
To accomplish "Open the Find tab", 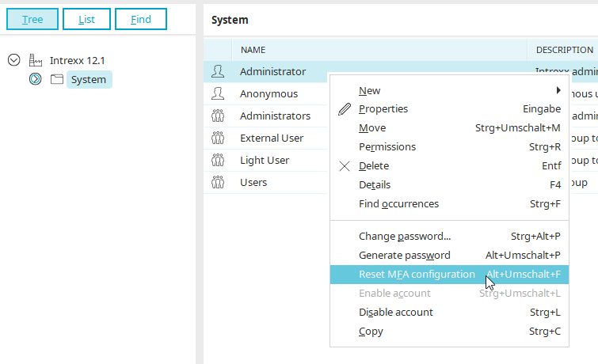I will tap(140, 20).
